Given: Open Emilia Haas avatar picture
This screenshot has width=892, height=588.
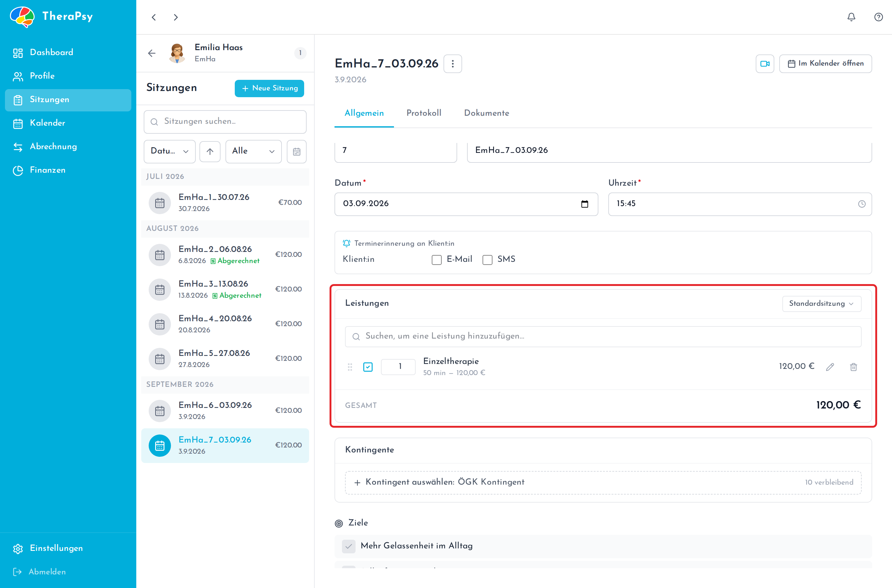Looking at the screenshot, I should pyautogui.click(x=177, y=53).
